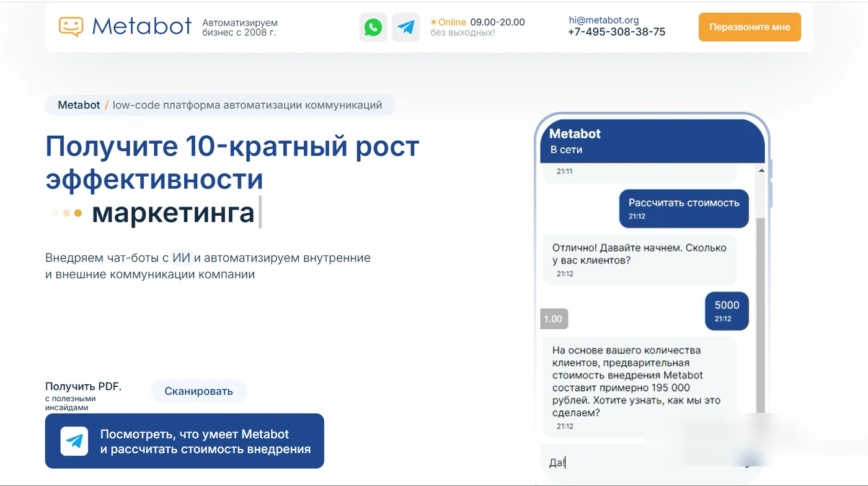Click the Metabot logo smiley icon
The width and height of the screenshot is (868, 486).
[x=71, y=27]
